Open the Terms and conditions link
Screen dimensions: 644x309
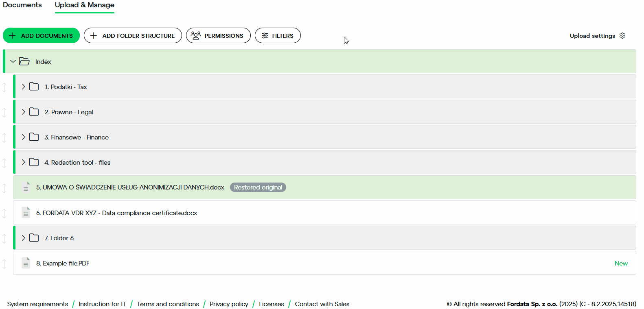[168, 304]
